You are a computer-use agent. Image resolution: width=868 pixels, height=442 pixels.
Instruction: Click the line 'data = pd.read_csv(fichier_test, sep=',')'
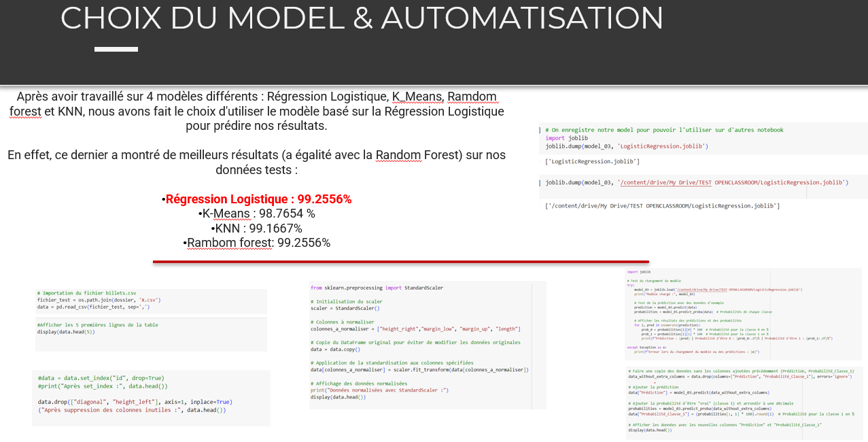click(x=93, y=307)
